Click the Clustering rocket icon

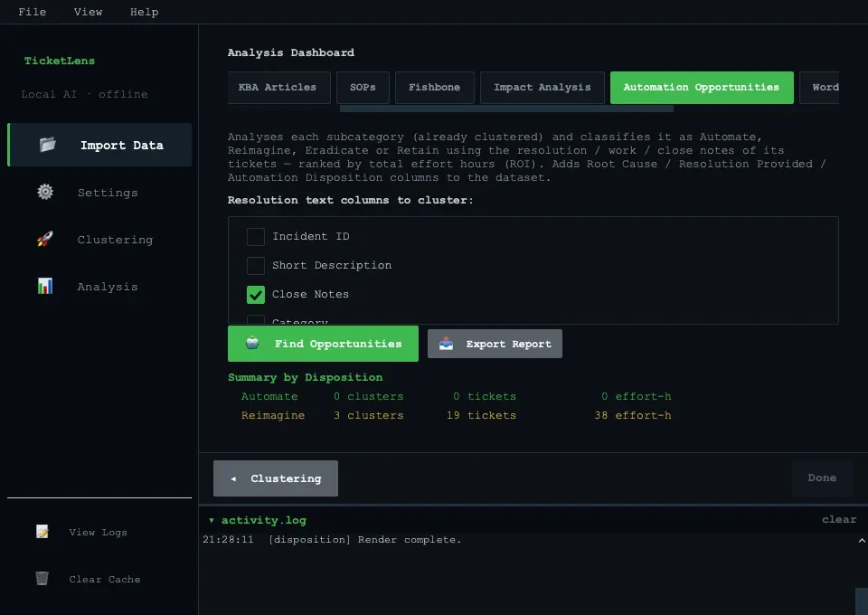45,239
